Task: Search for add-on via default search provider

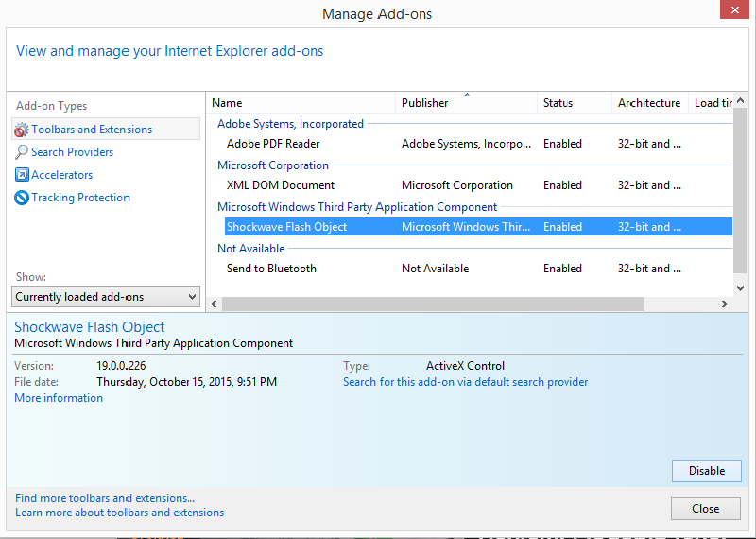Action: 465,382
